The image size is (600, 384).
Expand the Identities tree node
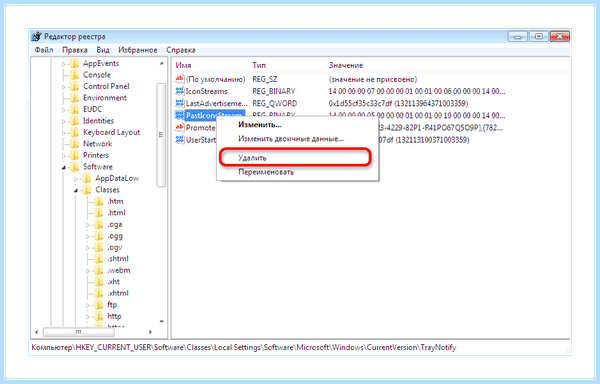(x=64, y=122)
